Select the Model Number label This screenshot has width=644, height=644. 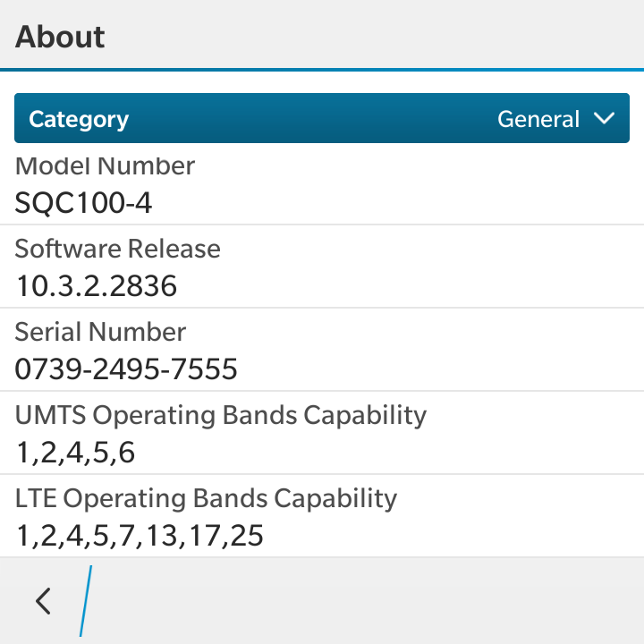pyautogui.click(x=105, y=166)
